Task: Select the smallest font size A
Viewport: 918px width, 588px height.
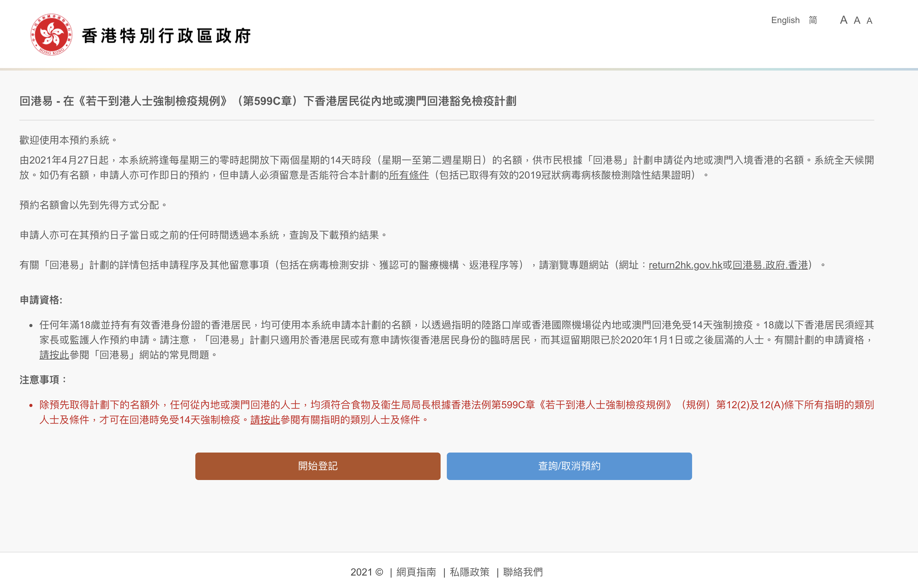Action: click(869, 21)
